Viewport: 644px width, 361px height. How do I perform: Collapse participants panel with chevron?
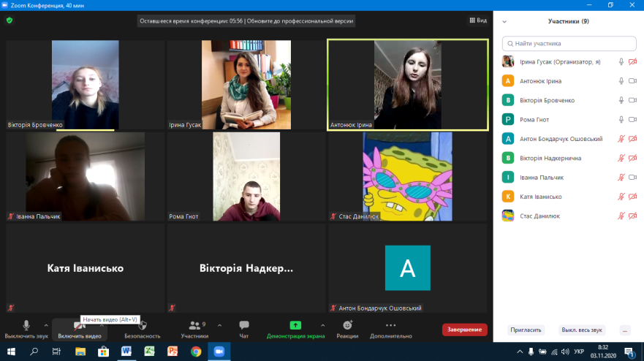pos(504,21)
